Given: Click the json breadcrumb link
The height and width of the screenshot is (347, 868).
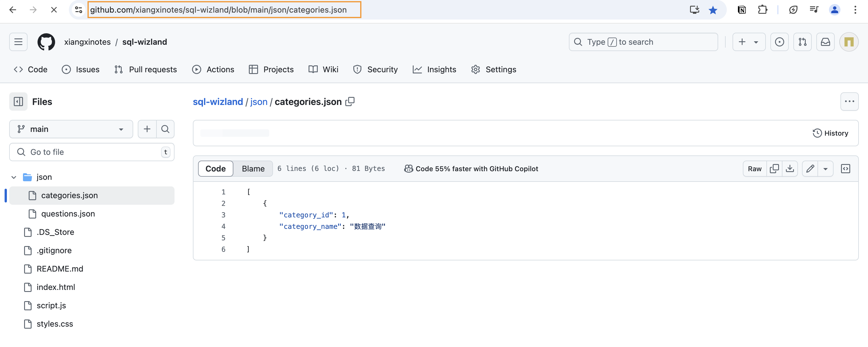Looking at the screenshot, I should [x=258, y=101].
